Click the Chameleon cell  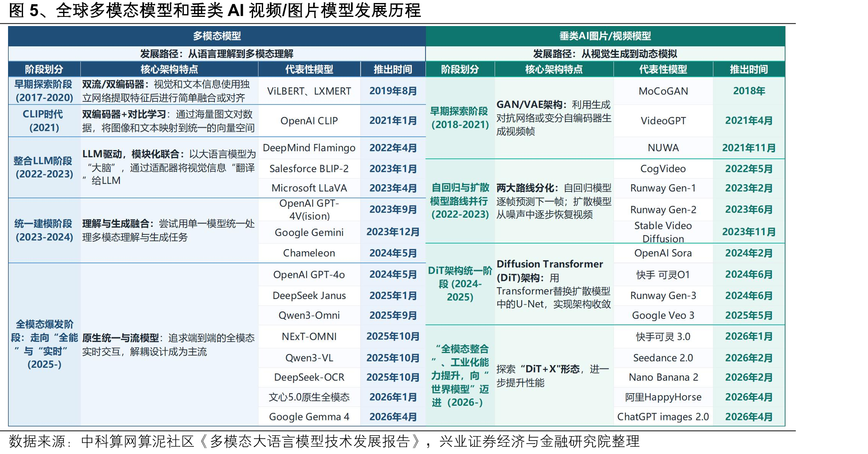309,253
